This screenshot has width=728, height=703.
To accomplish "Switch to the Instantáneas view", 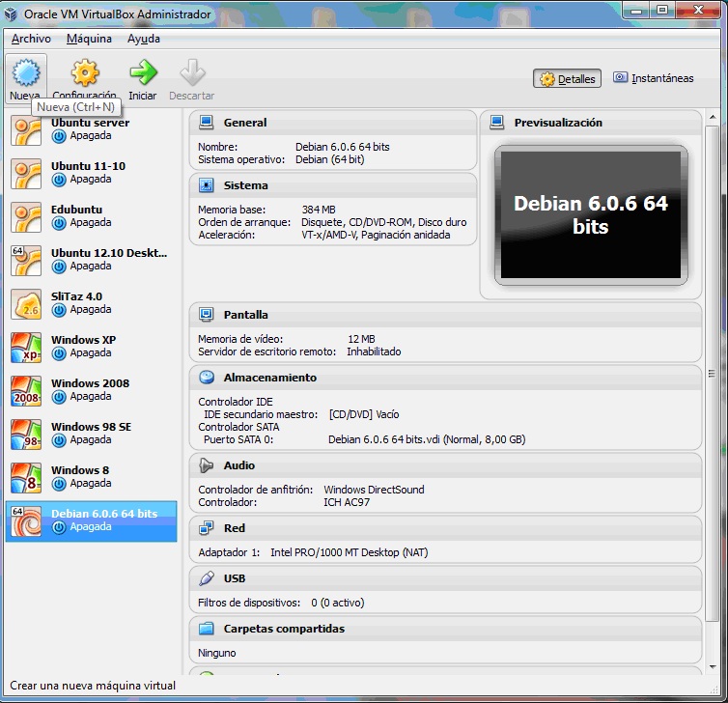I will pyautogui.click(x=653, y=78).
